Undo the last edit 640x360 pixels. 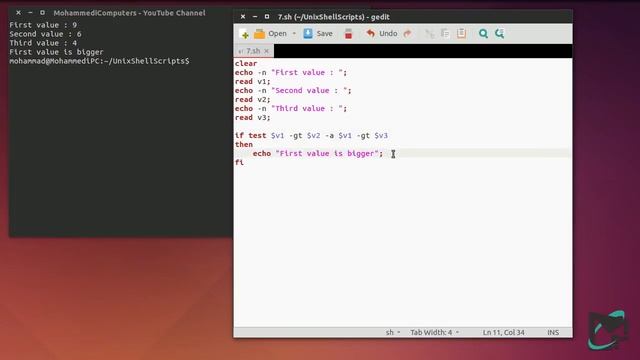pyautogui.click(x=381, y=34)
